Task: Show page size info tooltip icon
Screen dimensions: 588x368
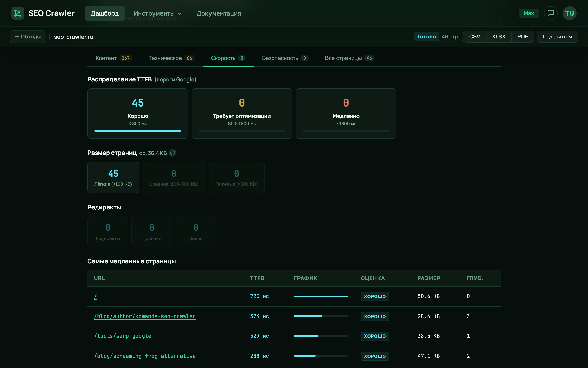Action: tap(173, 153)
